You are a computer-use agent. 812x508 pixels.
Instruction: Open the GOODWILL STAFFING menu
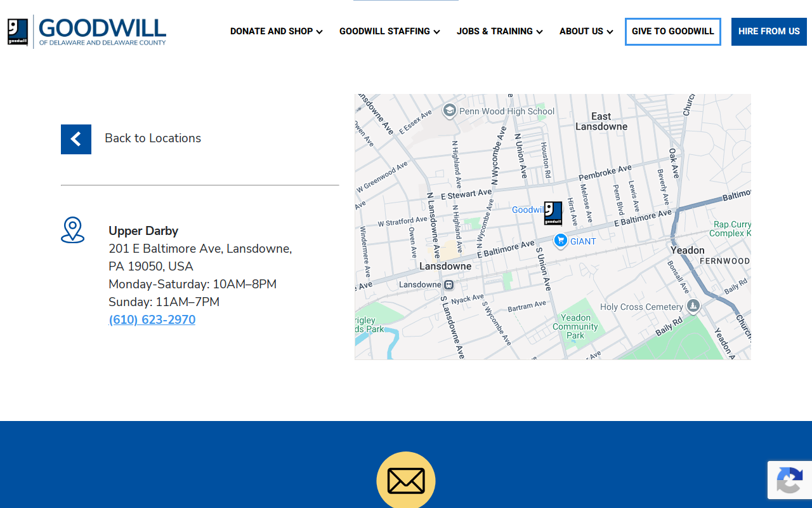(390, 31)
